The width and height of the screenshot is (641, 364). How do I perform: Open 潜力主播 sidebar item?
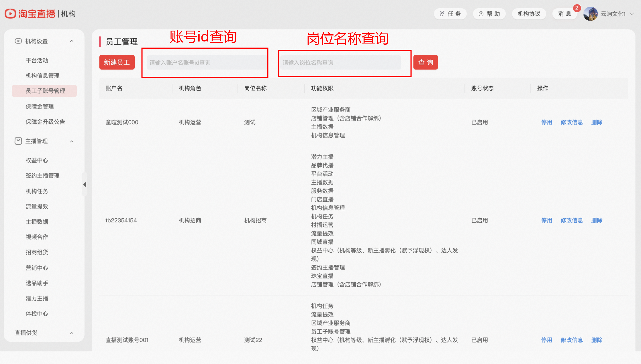click(37, 298)
